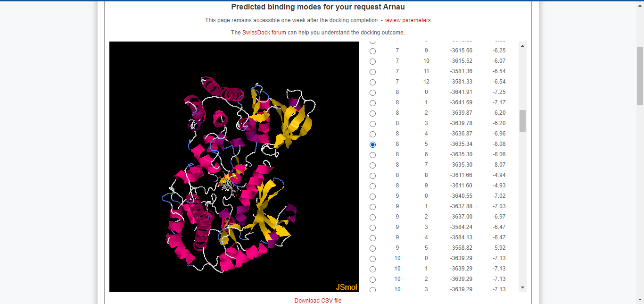
Task: Select radio for cluster 7 element 12
Action: [x=373, y=82]
